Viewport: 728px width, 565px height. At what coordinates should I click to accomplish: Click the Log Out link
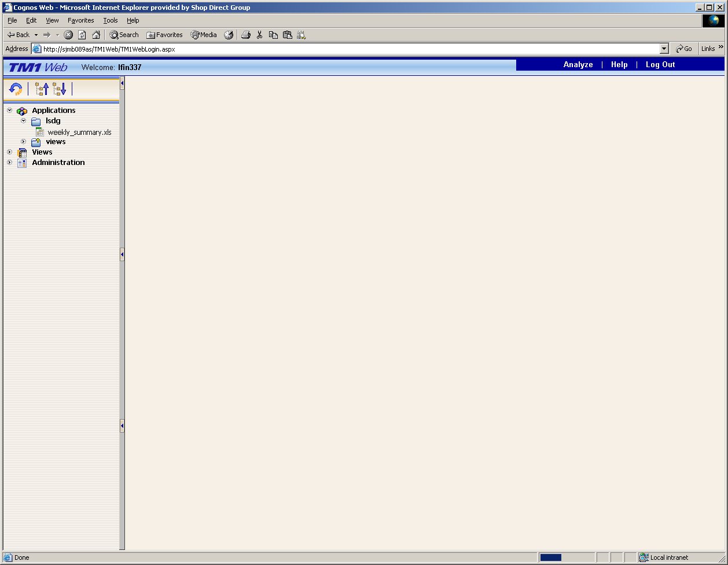(660, 65)
